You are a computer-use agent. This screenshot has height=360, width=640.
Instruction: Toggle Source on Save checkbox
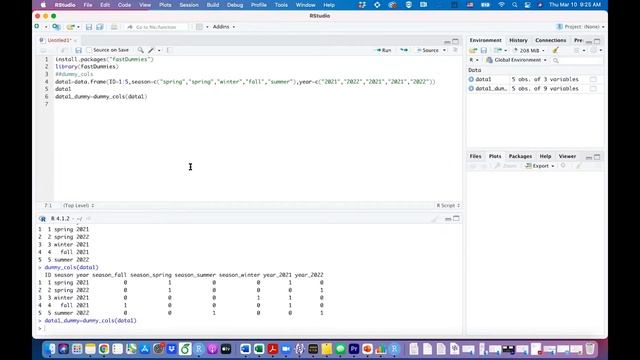(89, 50)
